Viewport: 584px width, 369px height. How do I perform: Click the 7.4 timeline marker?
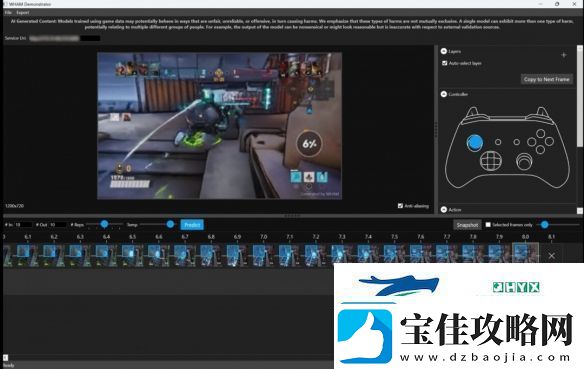(368, 236)
